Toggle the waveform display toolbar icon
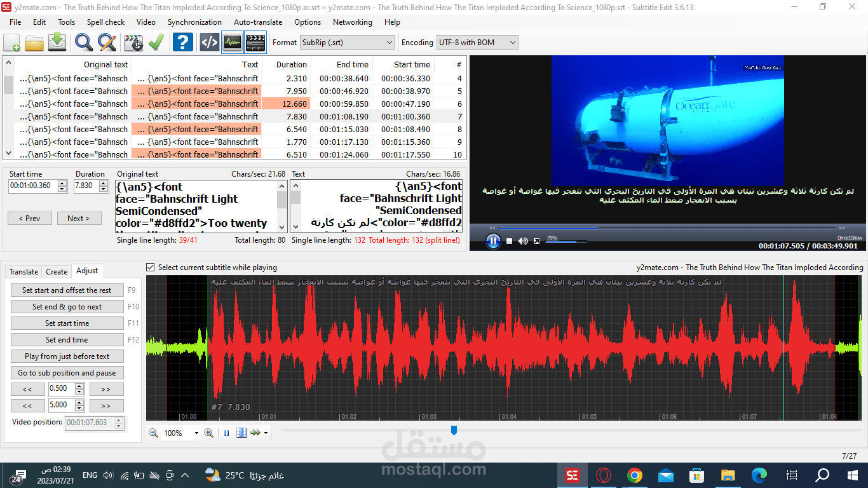The height and width of the screenshot is (488, 868). click(233, 43)
